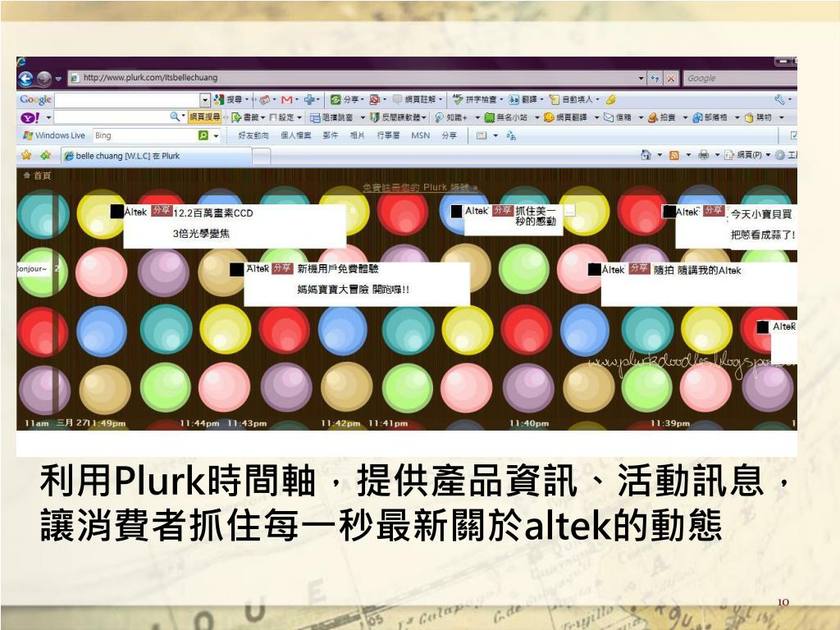Click the red Stop loading icon
840x630 pixels.
pyautogui.click(x=671, y=78)
